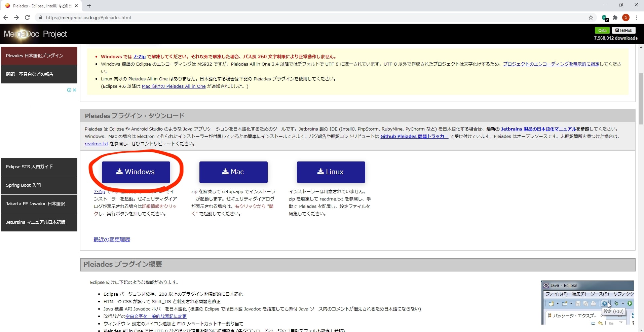Open プロジェクトのエンコーディングを明示的に指定 link

551,64
